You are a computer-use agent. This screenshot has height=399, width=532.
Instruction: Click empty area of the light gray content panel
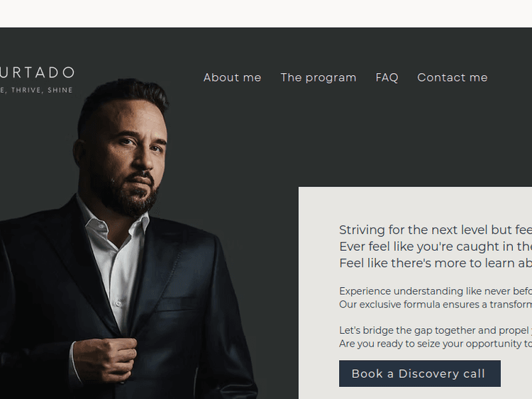coord(426,204)
